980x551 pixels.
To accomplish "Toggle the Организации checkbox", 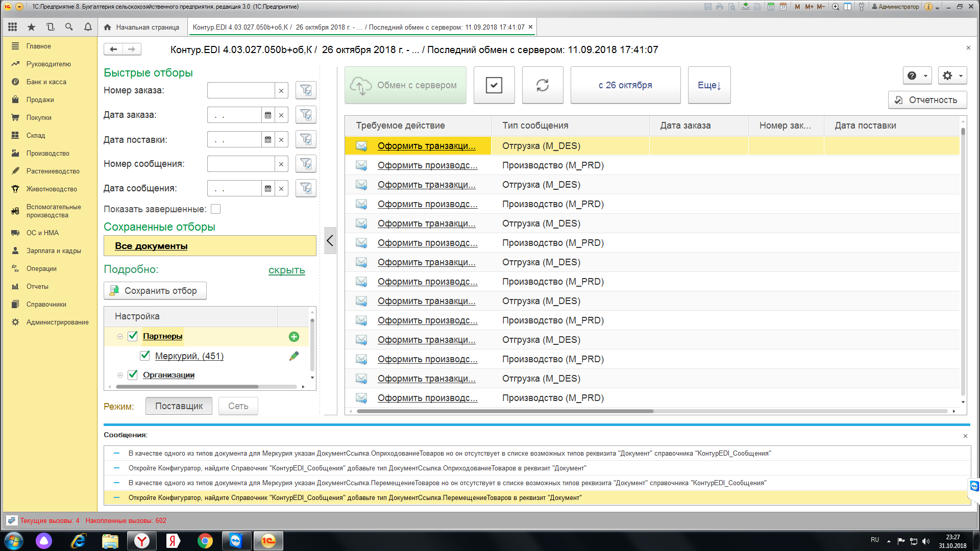I will click(133, 374).
